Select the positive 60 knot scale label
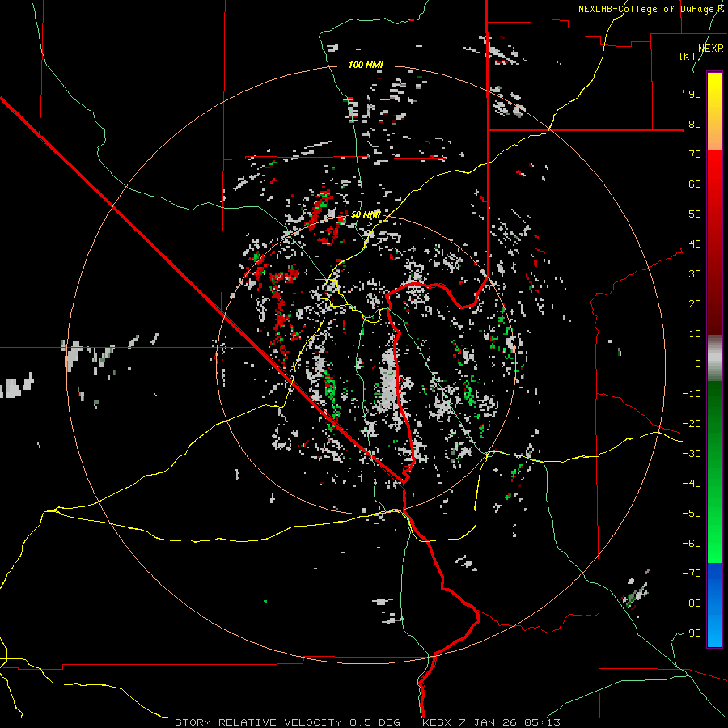Screen dimensions: 728x728 tap(695, 184)
